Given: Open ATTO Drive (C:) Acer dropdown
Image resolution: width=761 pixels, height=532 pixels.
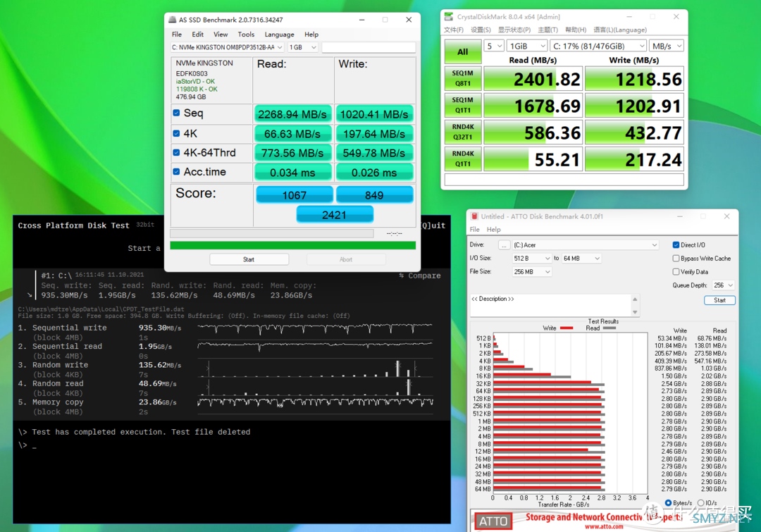Looking at the screenshot, I should (586, 245).
